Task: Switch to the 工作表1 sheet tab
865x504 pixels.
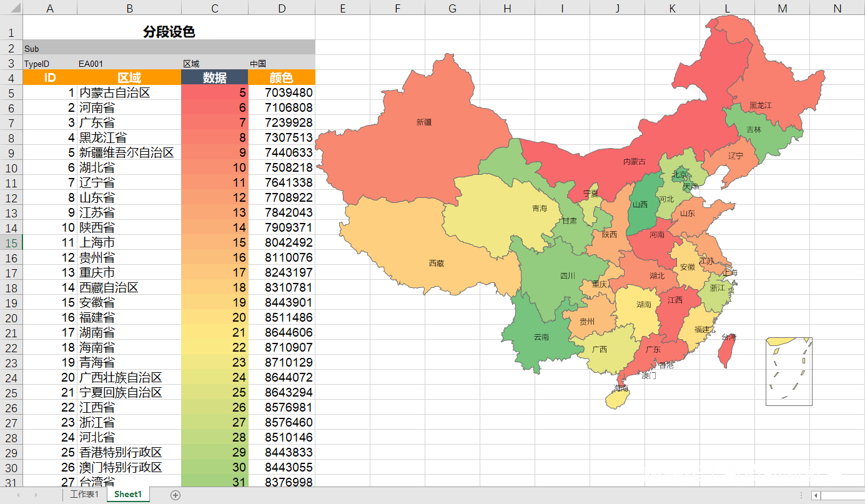Action: pos(85,493)
